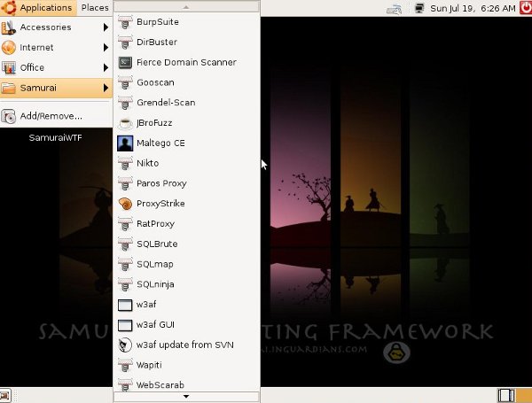The width and height of the screenshot is (532, 403).
Task: Click the Internet globe icon
Action: click(9, 48)
